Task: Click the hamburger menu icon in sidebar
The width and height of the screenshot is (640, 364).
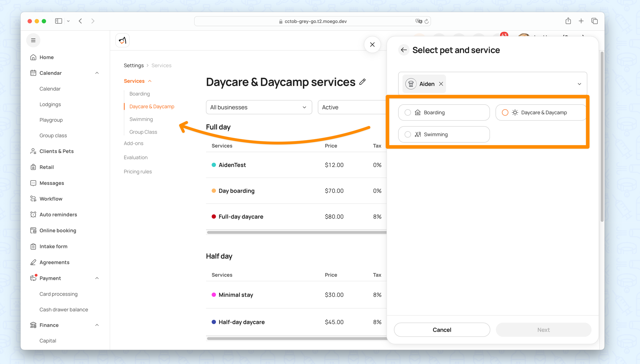Action: tap(33, 40)
